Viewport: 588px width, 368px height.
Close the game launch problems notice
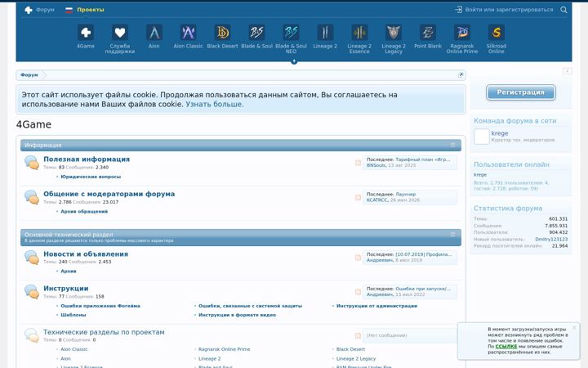point(574,328)
